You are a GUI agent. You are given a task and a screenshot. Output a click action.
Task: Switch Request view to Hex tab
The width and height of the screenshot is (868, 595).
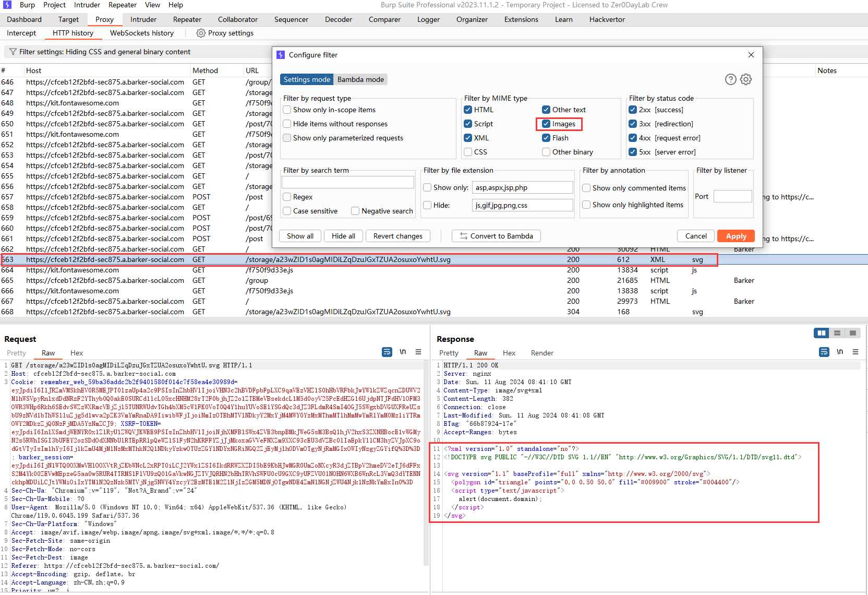click(77, 353)
